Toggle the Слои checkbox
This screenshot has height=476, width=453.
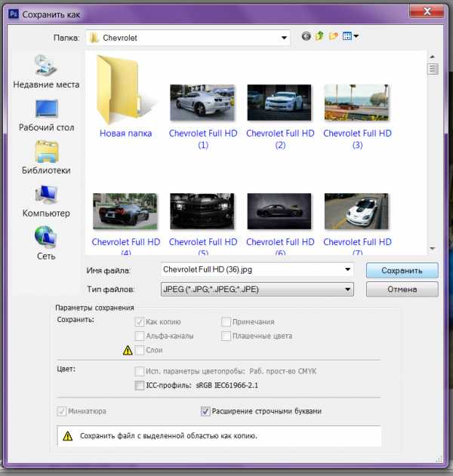click(x=139, y=350)
